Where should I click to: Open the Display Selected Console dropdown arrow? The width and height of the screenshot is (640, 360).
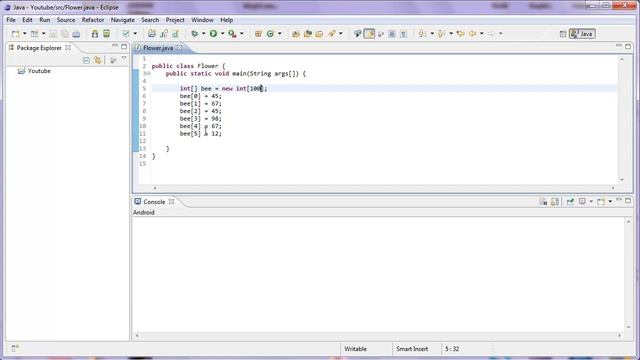pos(591,202)
